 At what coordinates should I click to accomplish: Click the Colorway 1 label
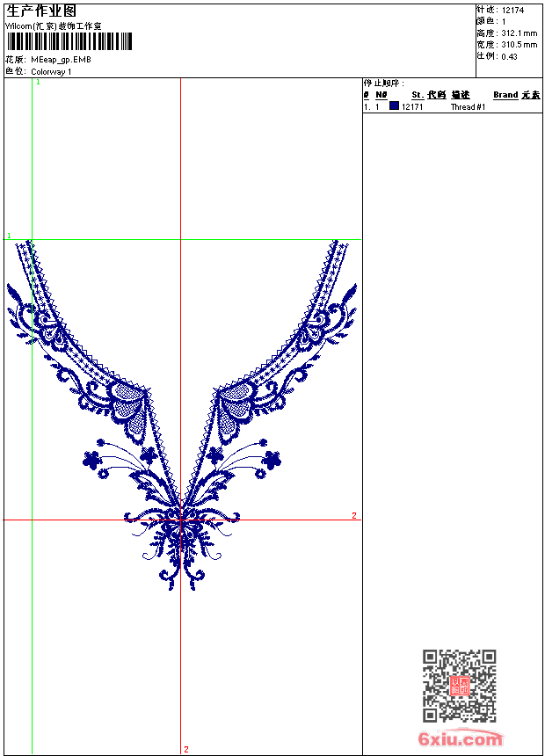[51, 71]
